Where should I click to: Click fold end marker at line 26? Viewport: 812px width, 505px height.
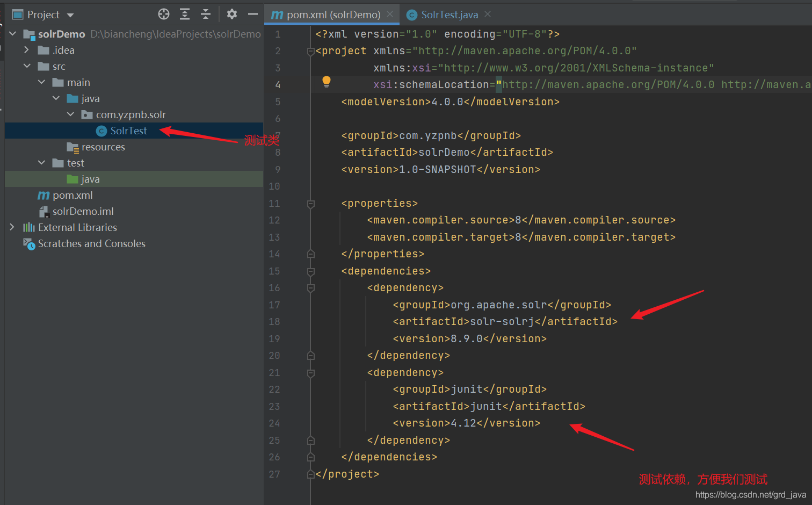(x=310, y=457)
